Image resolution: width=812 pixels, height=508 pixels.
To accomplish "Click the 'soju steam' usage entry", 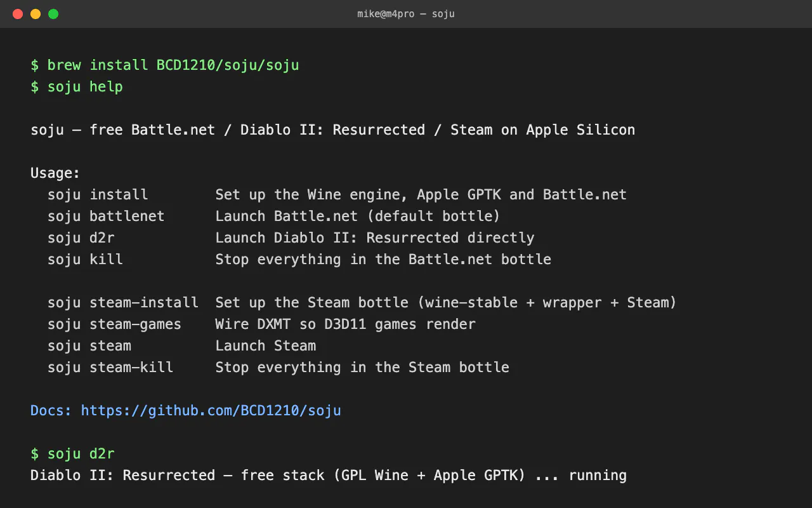I will (x=89, y=346).
